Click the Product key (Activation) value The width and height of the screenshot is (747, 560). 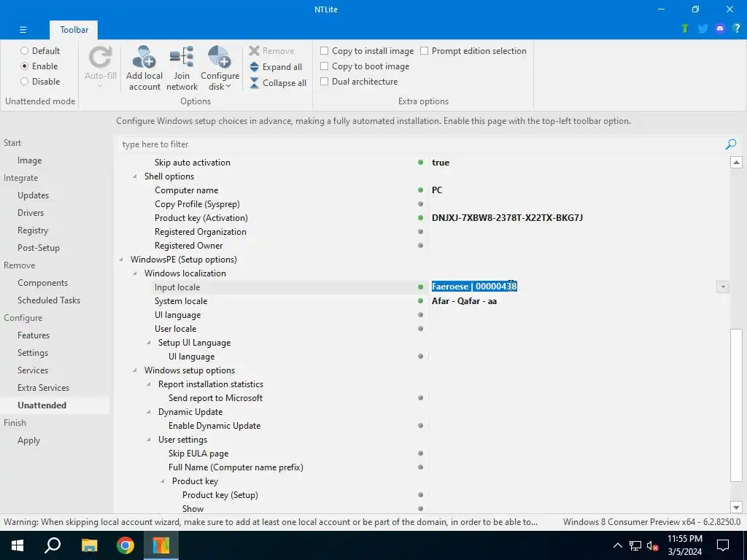507,217
